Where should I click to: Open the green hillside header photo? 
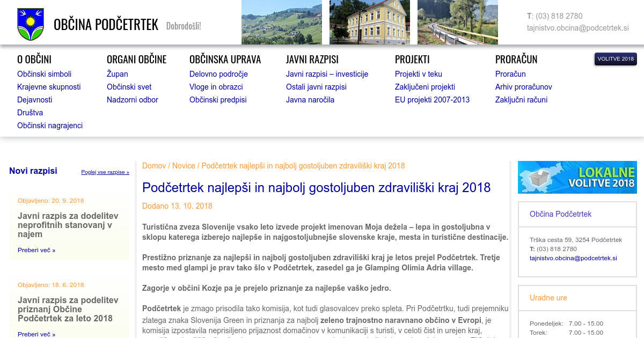coord(281,22)
